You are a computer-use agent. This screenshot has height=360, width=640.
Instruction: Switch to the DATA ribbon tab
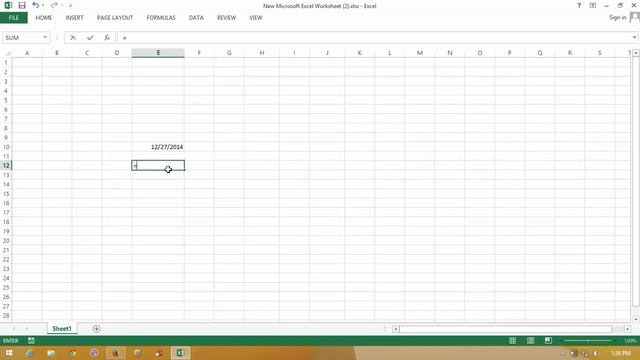tap(196, 18)
